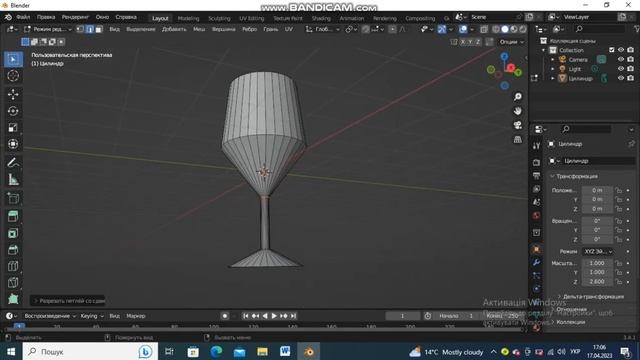Uncheck the Collection exclude checkbox
The width and height of the screenshot is (640, 360).
(611, 50)
